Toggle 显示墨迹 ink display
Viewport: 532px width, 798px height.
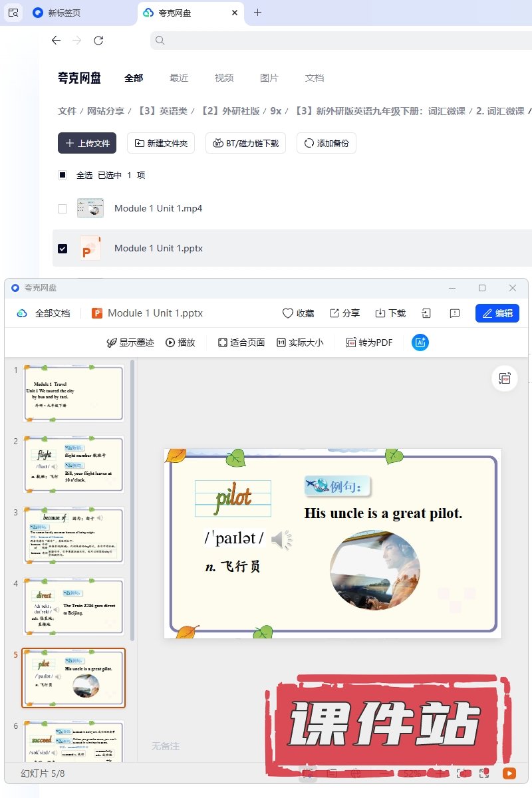click(130, 342)
